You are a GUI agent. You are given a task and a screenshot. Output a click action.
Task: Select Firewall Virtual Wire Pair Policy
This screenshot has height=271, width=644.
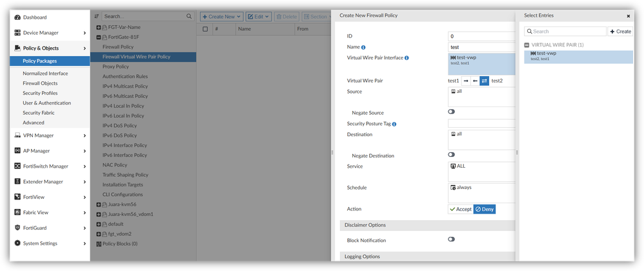click(143, 57)
